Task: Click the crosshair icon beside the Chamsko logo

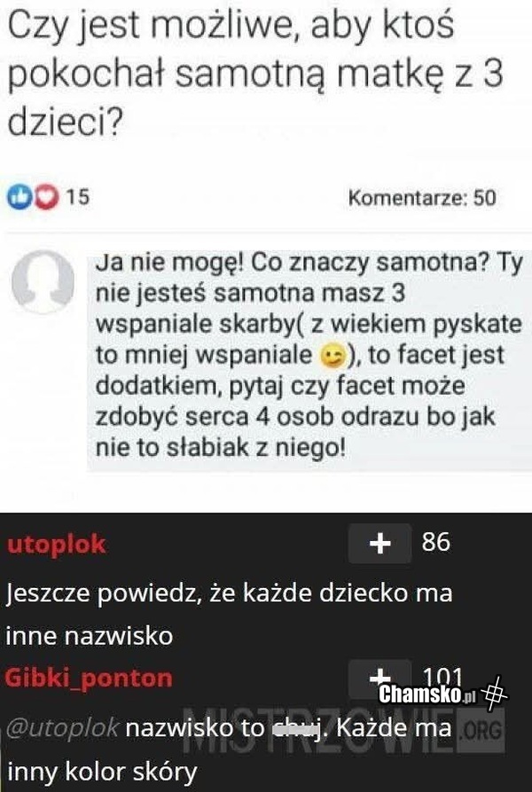Action: (496, 694)
